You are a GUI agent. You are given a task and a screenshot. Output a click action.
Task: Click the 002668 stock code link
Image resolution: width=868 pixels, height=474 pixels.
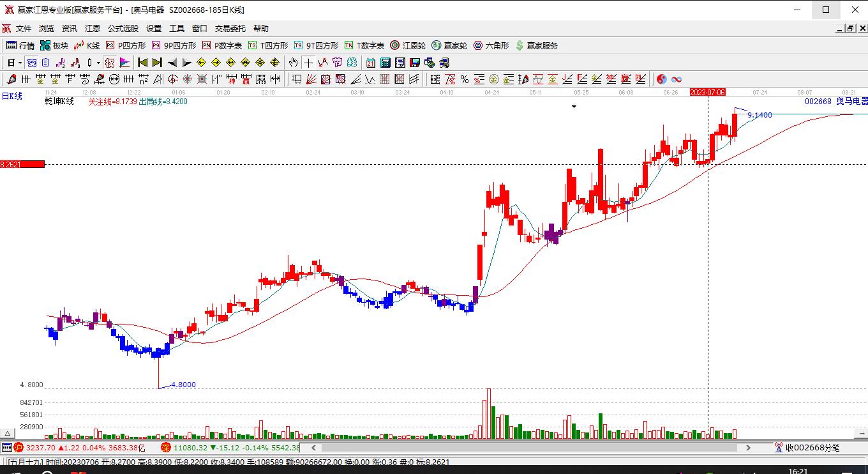818,102
